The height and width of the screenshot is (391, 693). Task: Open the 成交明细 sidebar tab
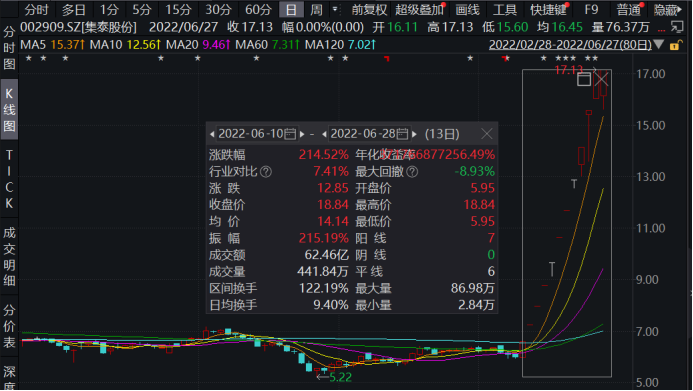pos(9,256)
